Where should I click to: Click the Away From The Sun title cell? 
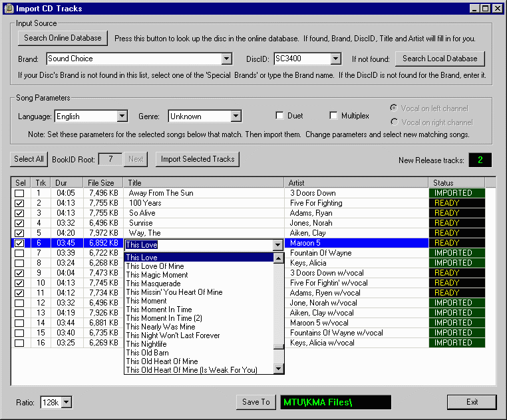point(204,193)
